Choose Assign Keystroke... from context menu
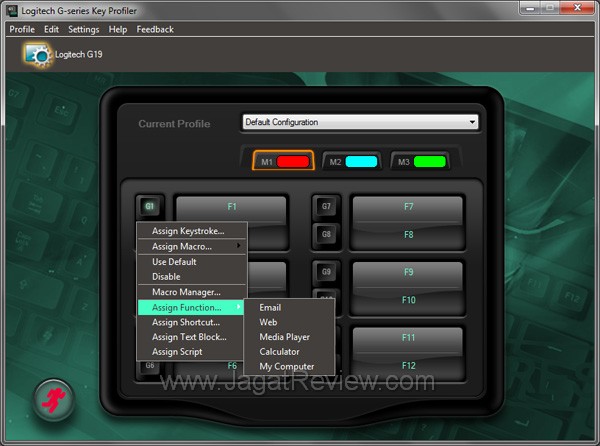This screenshot has width=600, height=446. coord(192,231)
